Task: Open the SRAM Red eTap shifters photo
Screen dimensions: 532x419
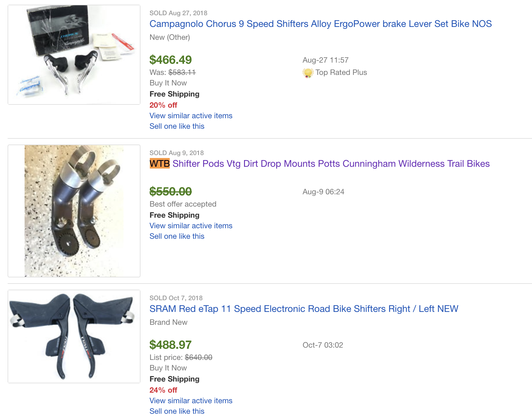Action: [x=74, y=336]
